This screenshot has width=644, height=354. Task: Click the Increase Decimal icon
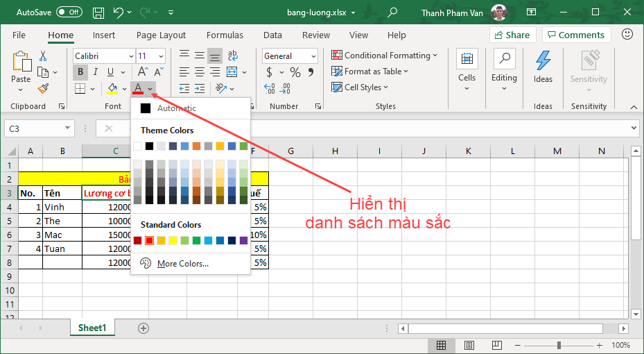click(270, 88)
